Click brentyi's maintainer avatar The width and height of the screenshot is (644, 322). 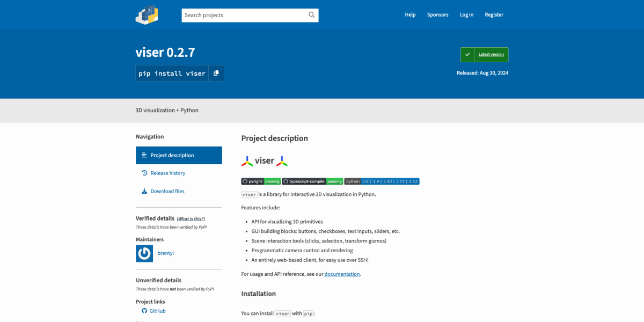pyautogui.click(x=144, y=253)
